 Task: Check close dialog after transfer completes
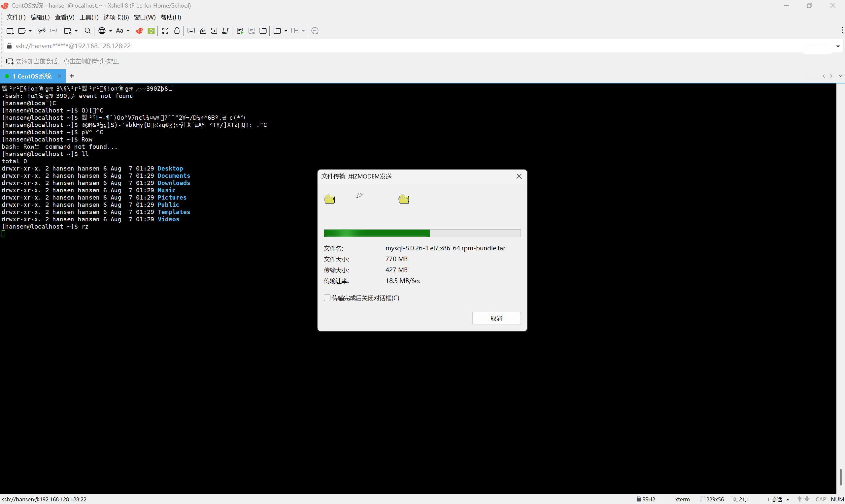point(327,298)
